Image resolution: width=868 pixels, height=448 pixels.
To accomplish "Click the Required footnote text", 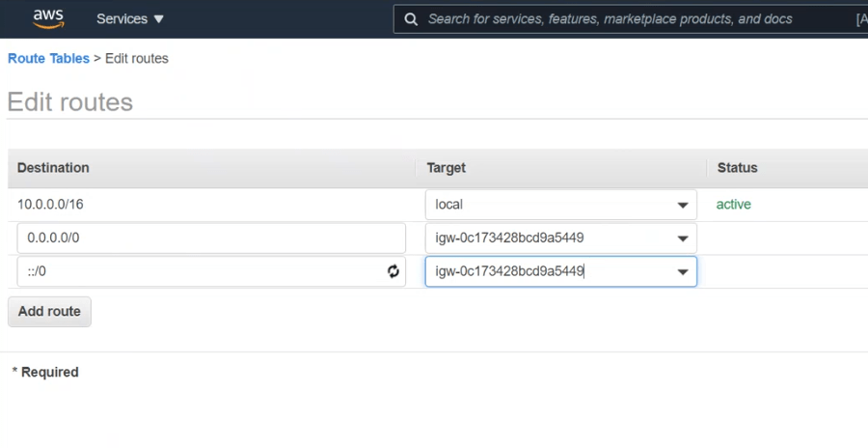I will coord(45,372).
